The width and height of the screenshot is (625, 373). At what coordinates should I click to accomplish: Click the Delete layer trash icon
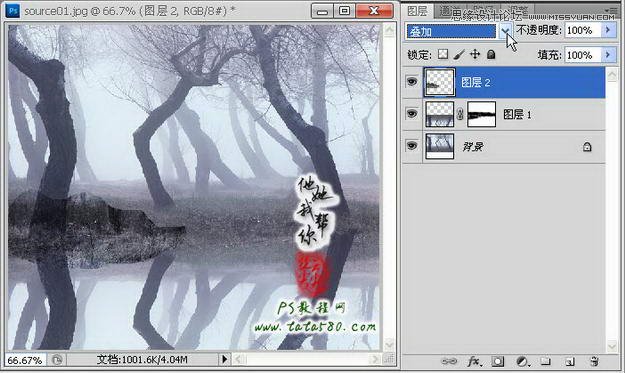(x=594, y=361)
